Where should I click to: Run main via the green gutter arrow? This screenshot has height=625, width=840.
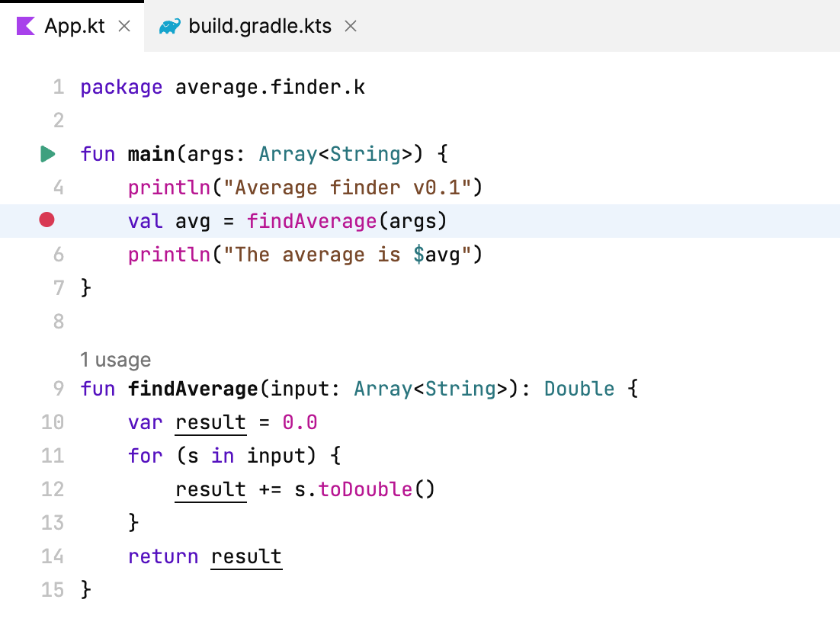coord(47,153)
